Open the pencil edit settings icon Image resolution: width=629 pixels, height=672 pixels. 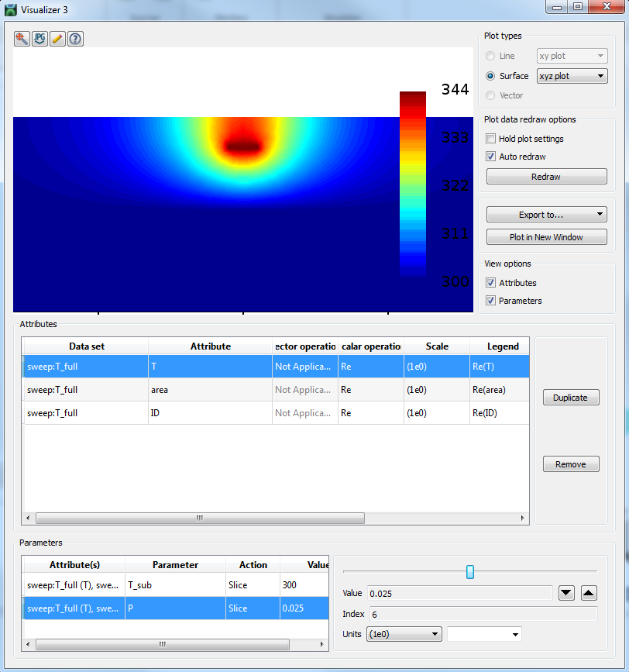point(57,39)
